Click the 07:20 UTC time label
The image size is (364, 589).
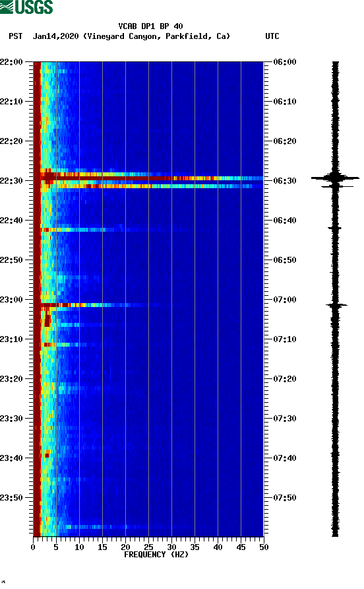pos(285,379)
